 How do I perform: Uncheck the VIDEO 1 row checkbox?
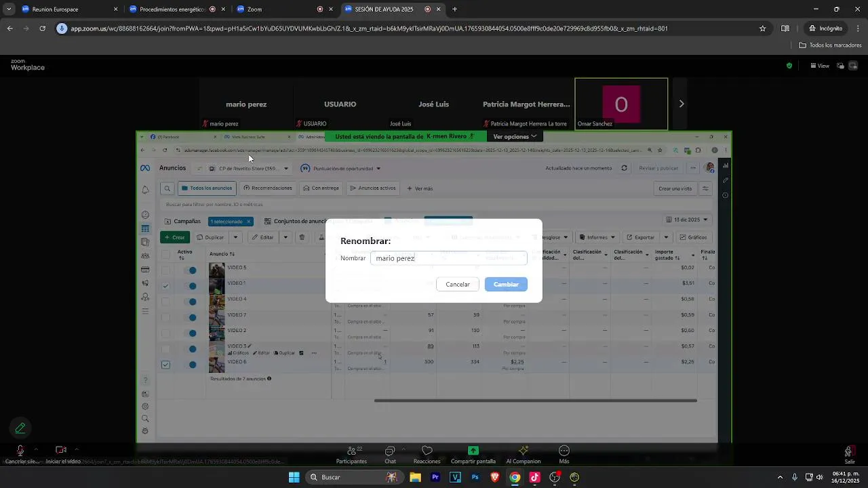[165, 285]
